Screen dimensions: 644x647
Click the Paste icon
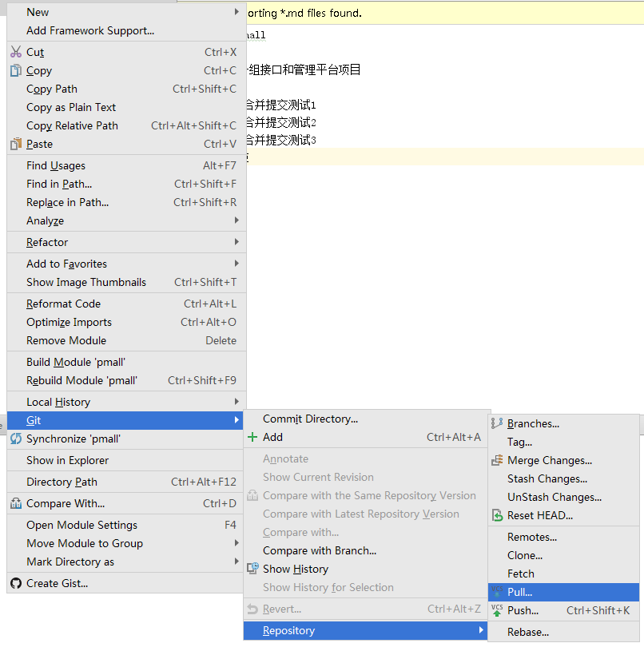[x=16, y=144]
